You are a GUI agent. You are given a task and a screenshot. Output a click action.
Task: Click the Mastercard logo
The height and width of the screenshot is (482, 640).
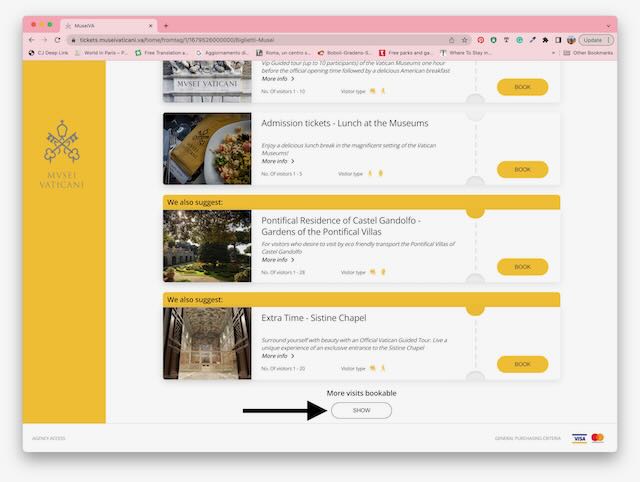pyautogui.click(x=598, y=438)
